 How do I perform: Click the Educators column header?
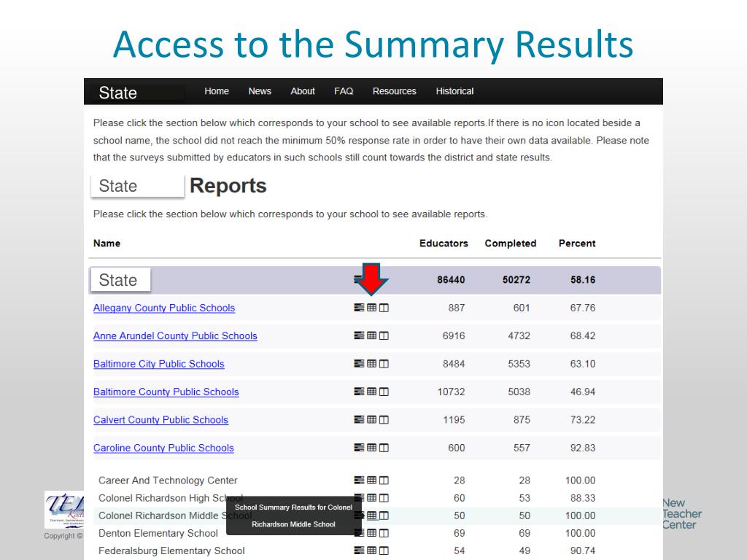pyautogui.click(x=444, y=244)
